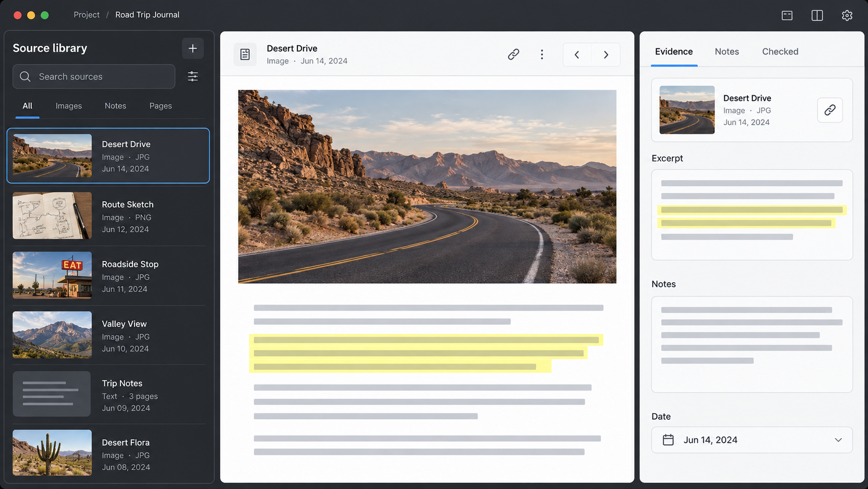Filter sources by Notes tab in library
Screen dimensions: 868x489
click(x=115, y=106)
